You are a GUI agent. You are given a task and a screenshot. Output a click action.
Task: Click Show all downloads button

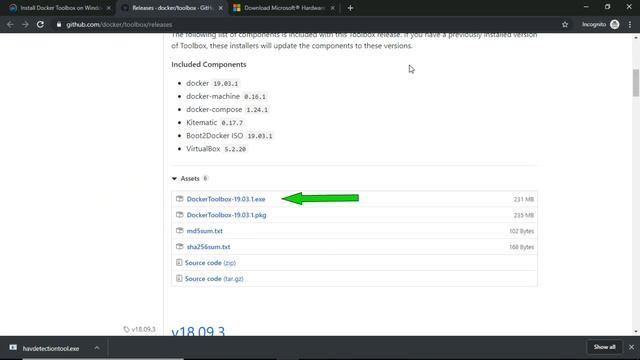pos(604,347)
